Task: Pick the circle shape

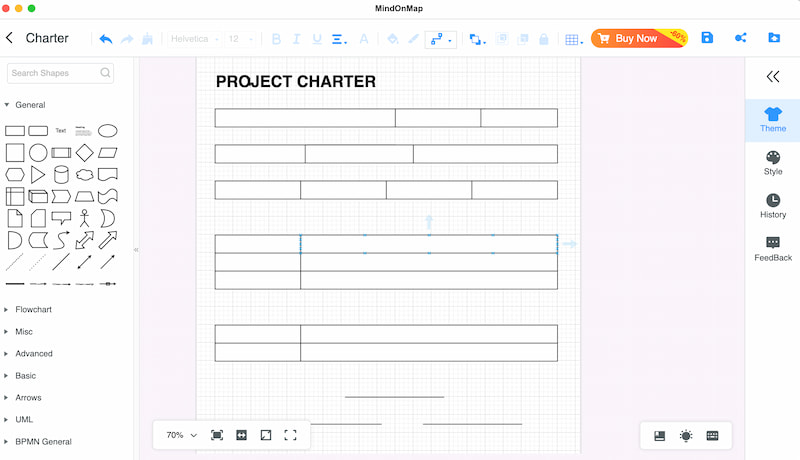Action: 38,152
